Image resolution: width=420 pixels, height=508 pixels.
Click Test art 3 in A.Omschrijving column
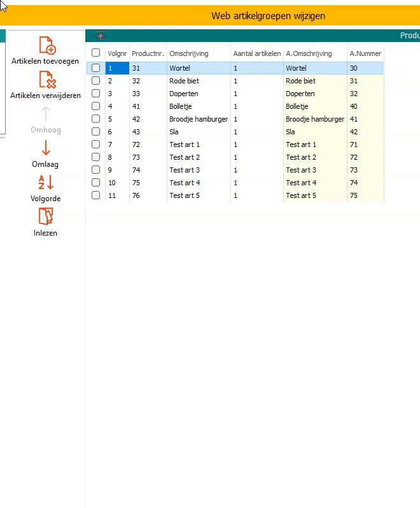coord(315,170)
